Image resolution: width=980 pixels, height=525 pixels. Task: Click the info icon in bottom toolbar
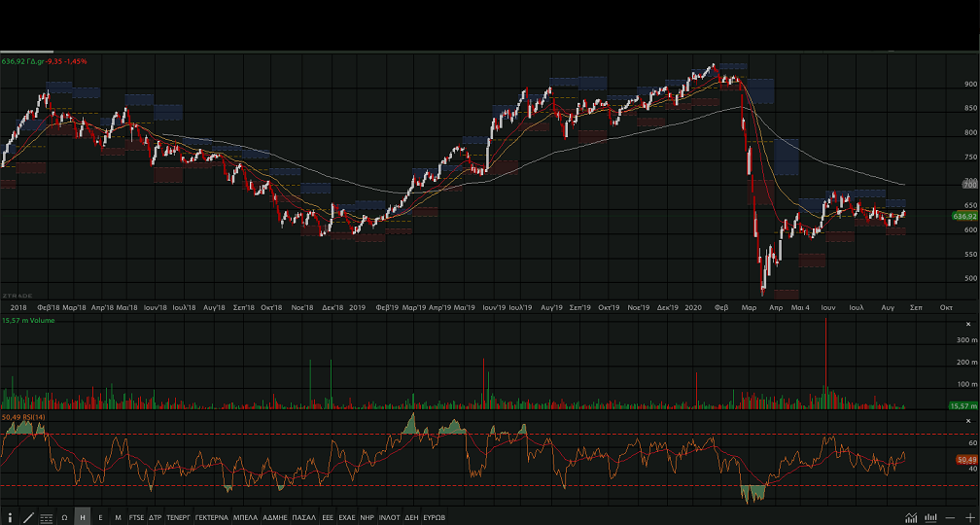[x=11, y=517]
